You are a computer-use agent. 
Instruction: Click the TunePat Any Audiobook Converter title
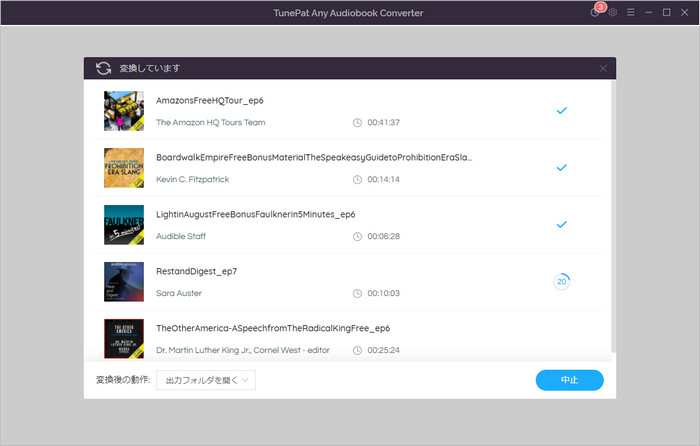[x=348, y=13]
